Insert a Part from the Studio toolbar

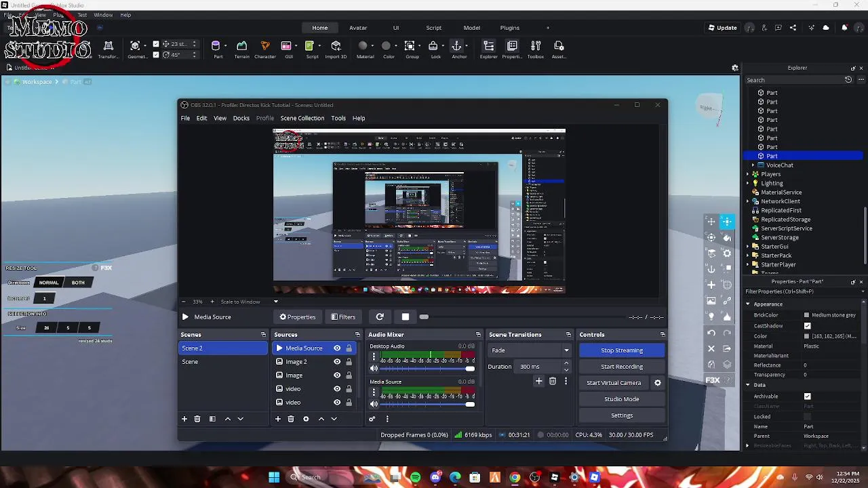216,49
